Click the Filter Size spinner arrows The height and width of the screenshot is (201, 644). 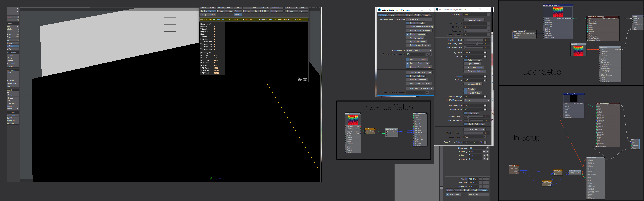485,56
